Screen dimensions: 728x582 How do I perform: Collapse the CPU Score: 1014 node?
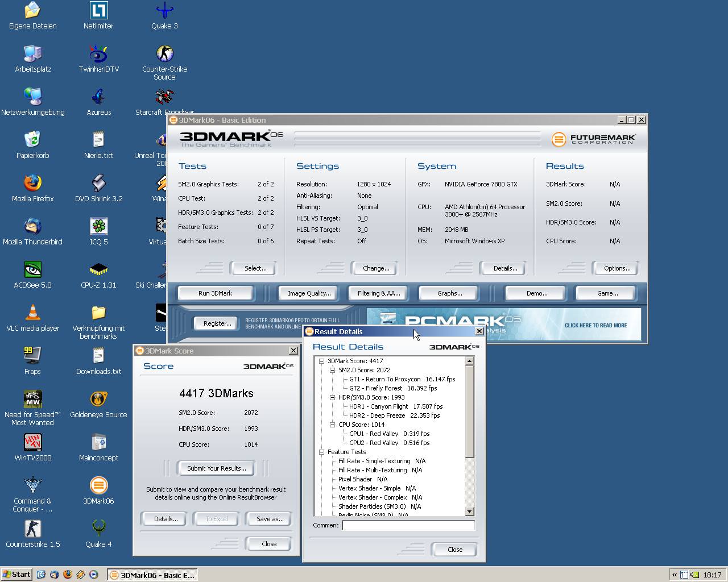332,425
